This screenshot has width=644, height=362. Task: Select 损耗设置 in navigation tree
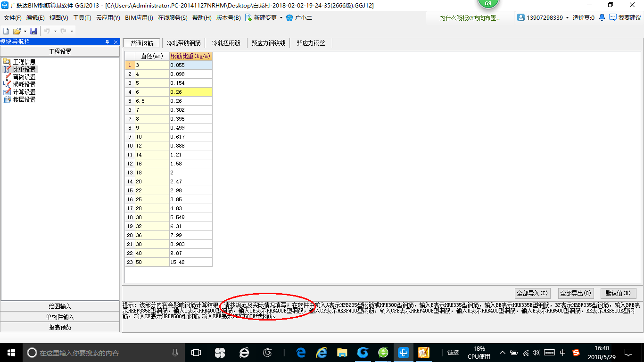(24, 84)
